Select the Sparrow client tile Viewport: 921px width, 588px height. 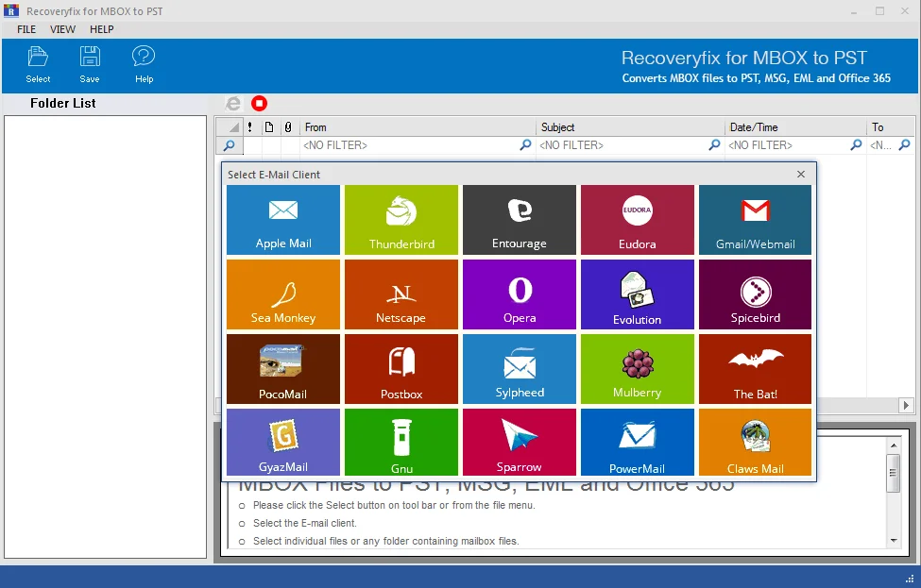(x=520, y=443)
